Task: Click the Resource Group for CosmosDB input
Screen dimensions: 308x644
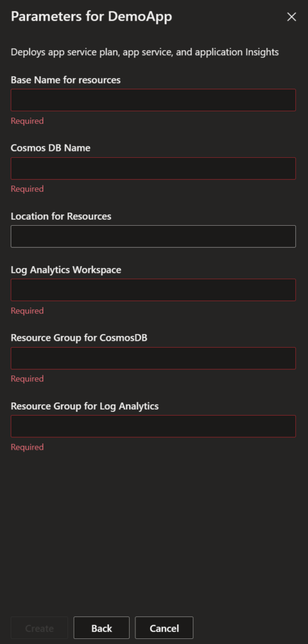Action: [153, 358]
